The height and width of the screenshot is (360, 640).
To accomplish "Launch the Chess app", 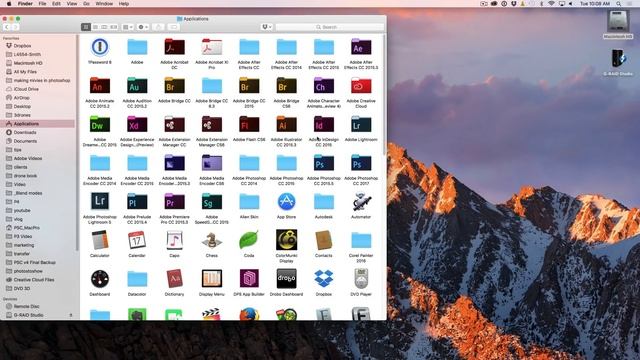I will pyautogui.click(x=211, y=240).
